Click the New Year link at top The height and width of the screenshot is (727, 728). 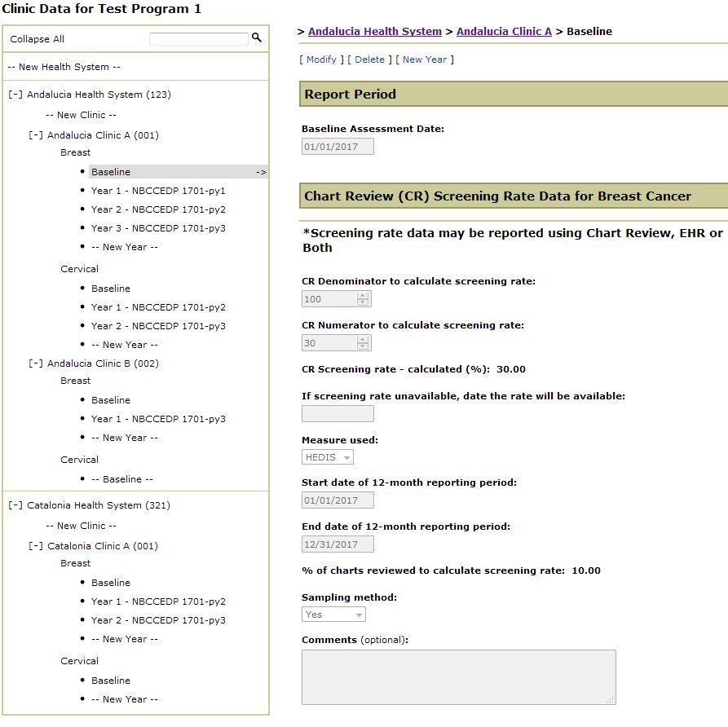(424, 59)
